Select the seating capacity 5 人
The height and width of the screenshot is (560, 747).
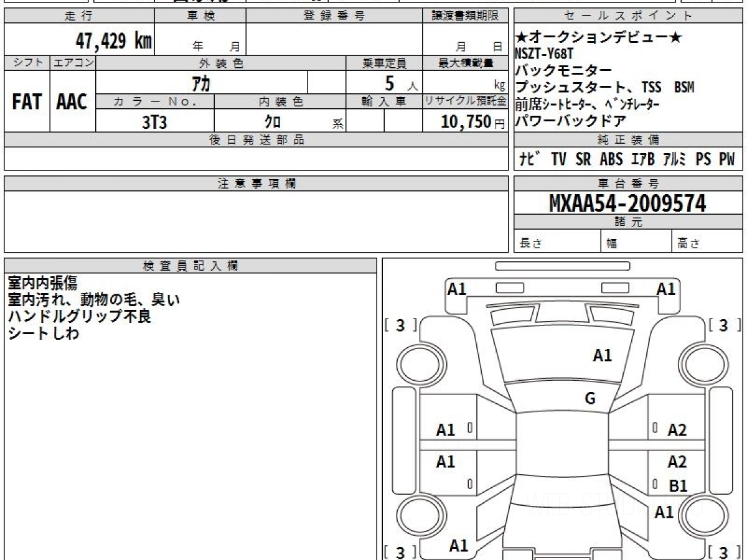(x=400, y=83)
